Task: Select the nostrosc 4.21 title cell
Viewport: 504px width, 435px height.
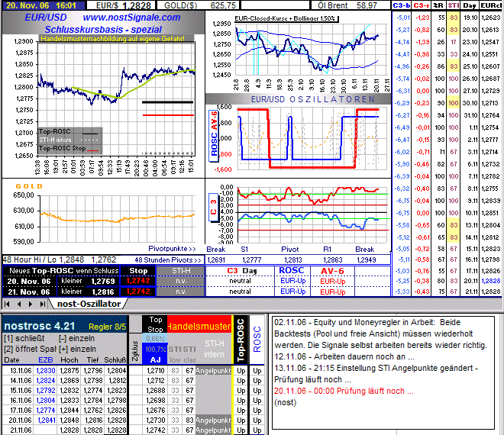Action: (40, 326)
